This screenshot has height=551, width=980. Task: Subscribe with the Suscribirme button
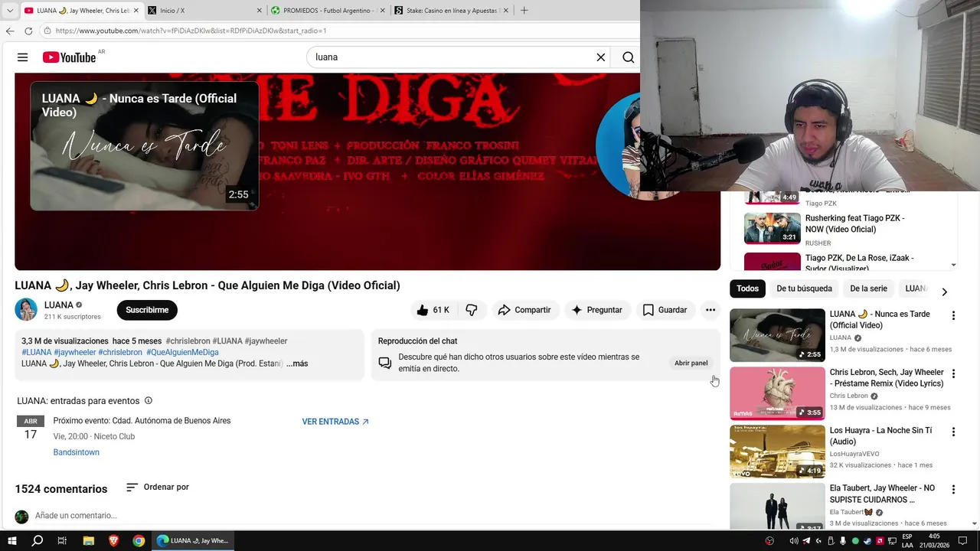(x=147, y=310)
